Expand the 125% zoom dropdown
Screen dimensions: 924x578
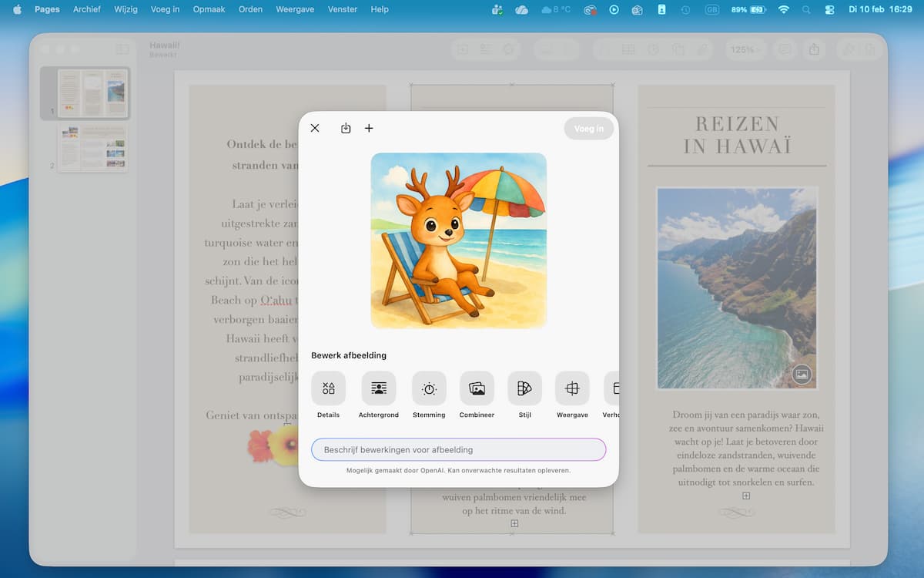click(x=745, y=49)
